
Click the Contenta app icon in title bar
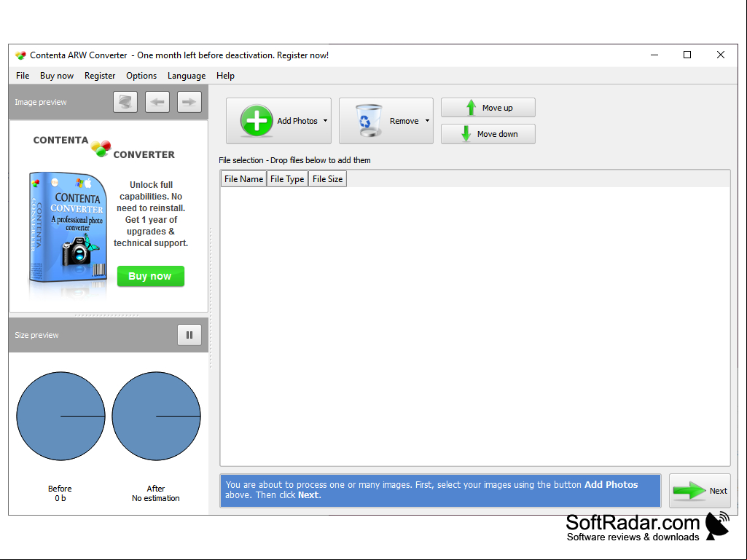[20, 55]
